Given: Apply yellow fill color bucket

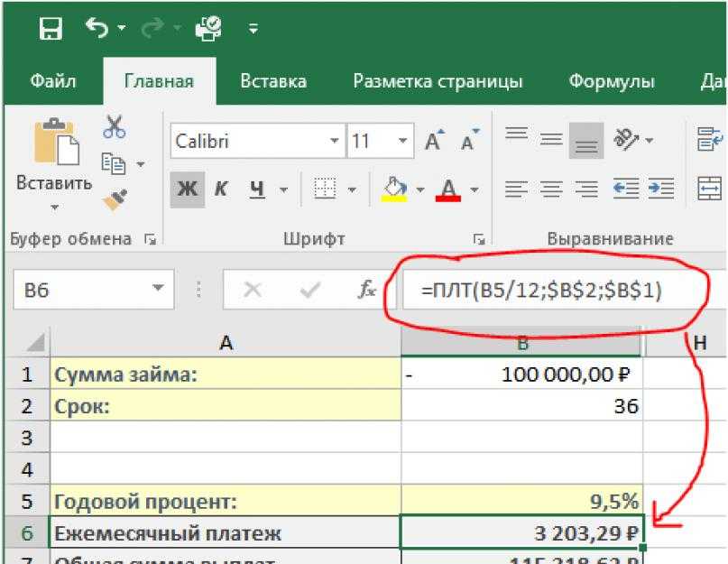Looking at the screenshot, I should (394, 190).
